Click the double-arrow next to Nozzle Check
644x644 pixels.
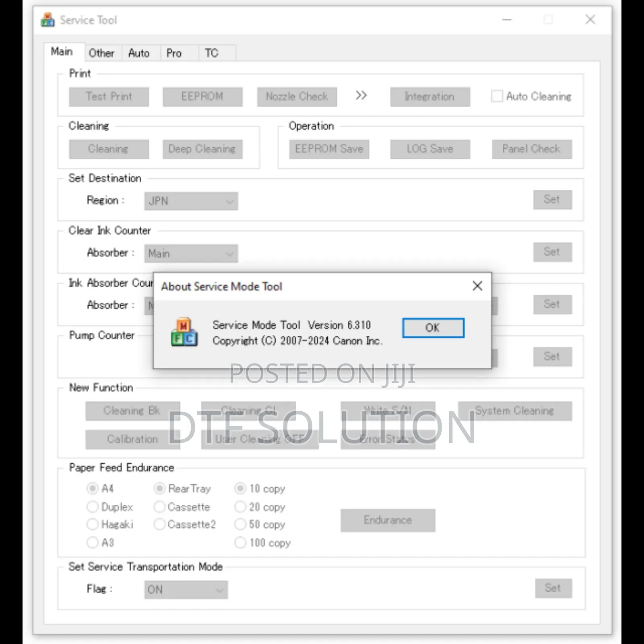pyautogui.click(x=361, y=95)
